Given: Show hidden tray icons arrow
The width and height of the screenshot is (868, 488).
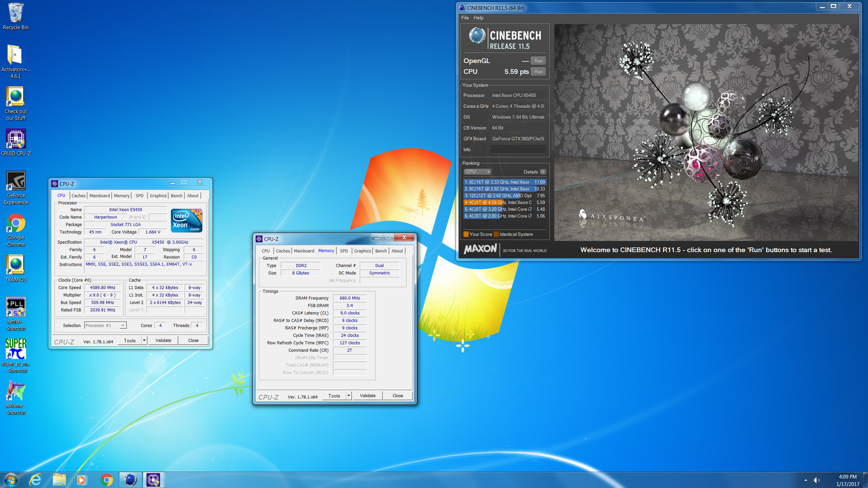Looking at the screenshot, I should click(x=806, y=480).
